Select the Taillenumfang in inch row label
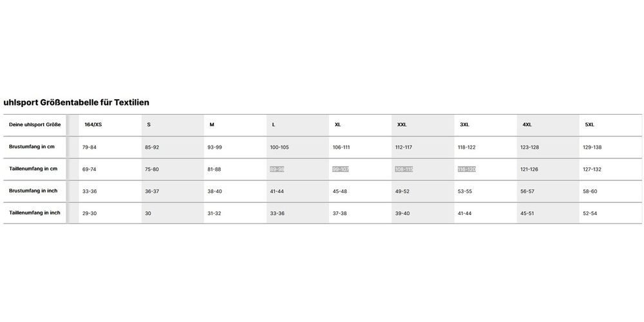Image resolution: width=644 pixels, height=322 pixels. tap(35, 213)
